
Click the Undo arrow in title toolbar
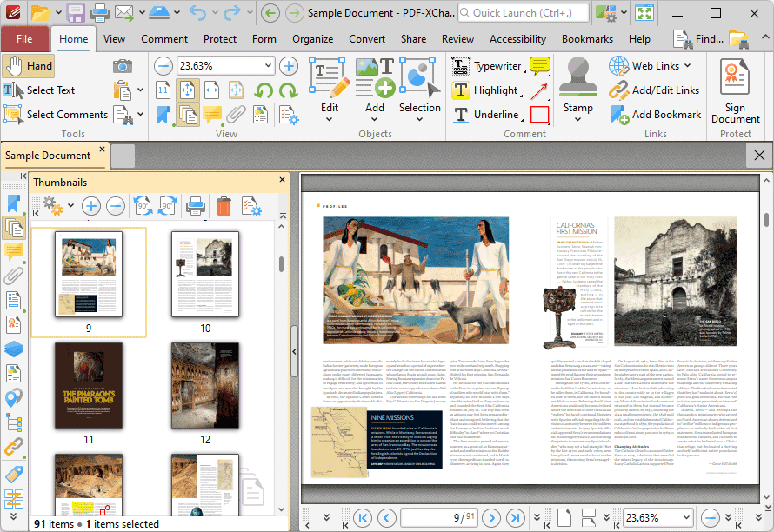point(198,13)
